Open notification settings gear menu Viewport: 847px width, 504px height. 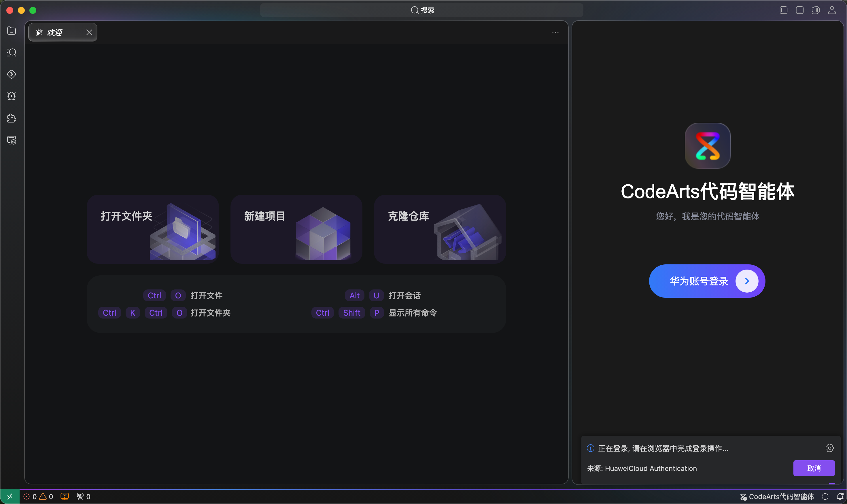coord(829,448)
